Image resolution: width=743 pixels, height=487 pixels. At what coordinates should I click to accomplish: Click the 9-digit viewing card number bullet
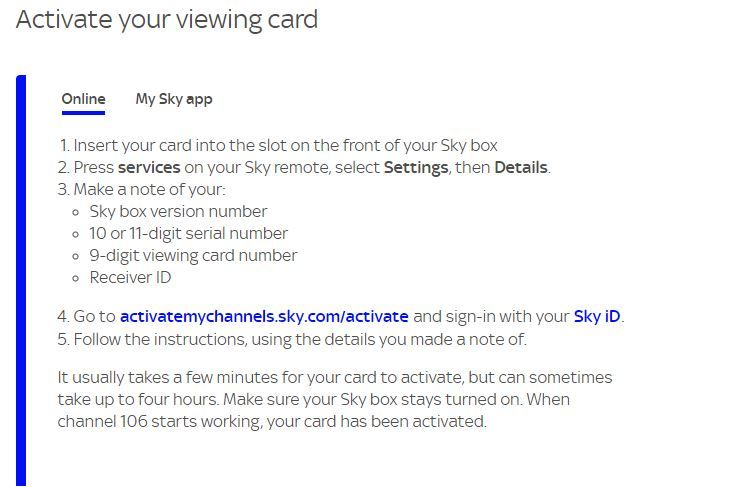[193, 255]
